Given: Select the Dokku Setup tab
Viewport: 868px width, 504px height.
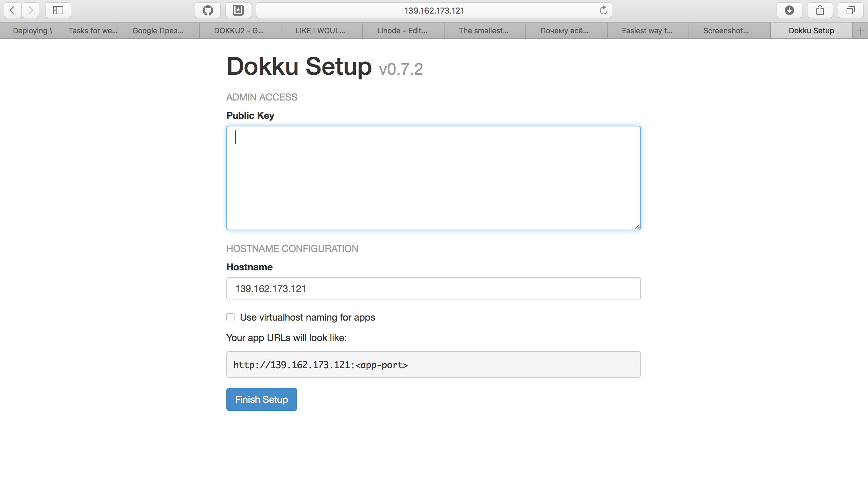Looking at the screenshot, I should coord(811,31).
